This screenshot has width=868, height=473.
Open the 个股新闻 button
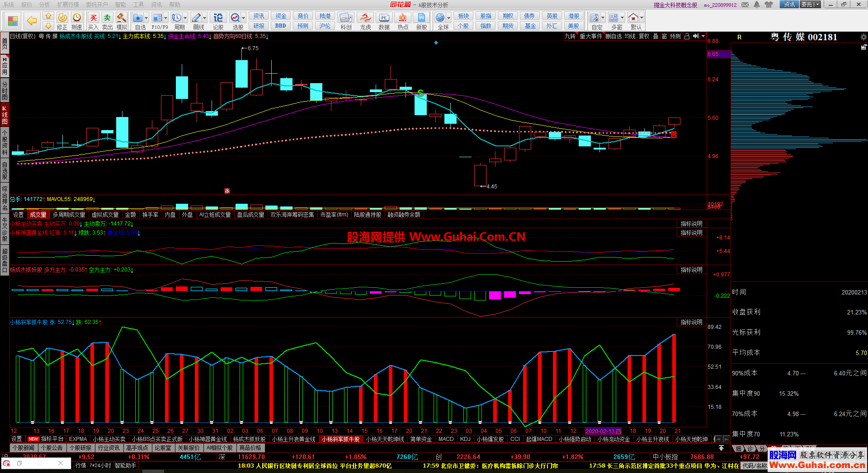[24, 448]
